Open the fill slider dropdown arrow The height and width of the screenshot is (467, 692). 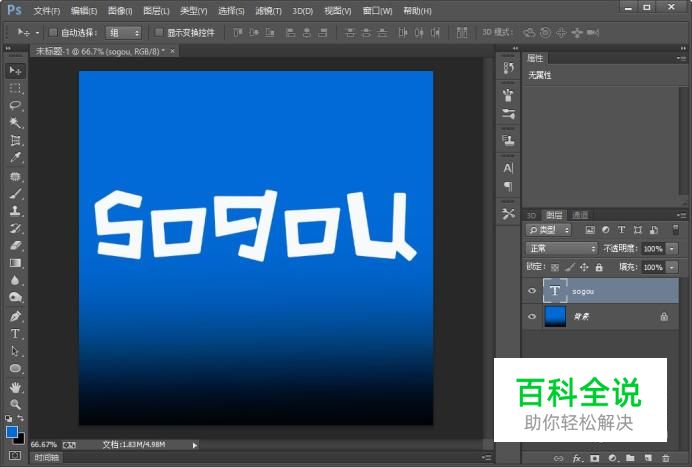(672, 267)
